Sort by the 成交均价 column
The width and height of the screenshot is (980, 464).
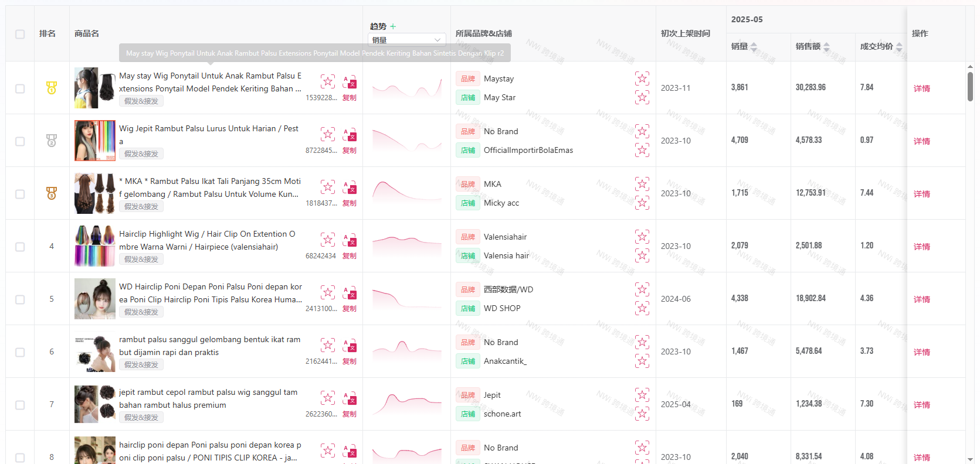point(898,47)
